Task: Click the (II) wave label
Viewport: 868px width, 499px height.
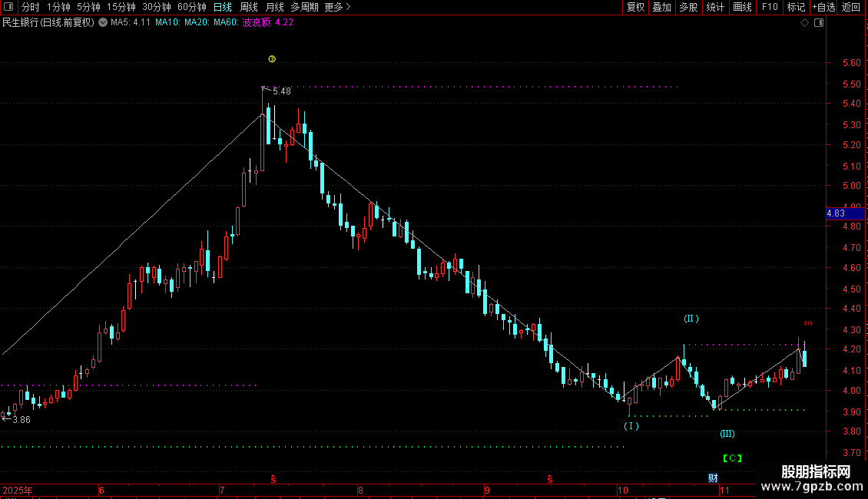Action: (x=691, y=319)
